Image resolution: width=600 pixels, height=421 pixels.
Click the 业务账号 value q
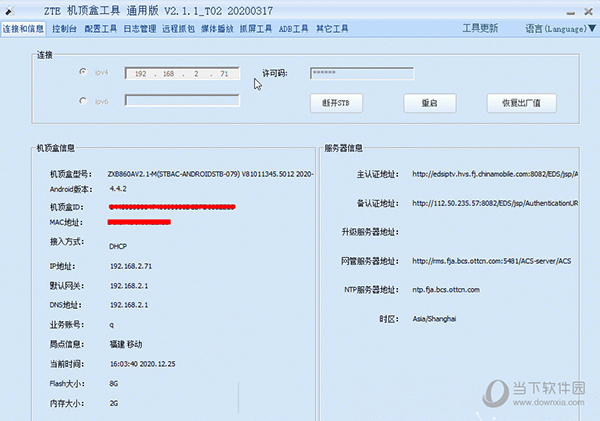pos(111,325)
